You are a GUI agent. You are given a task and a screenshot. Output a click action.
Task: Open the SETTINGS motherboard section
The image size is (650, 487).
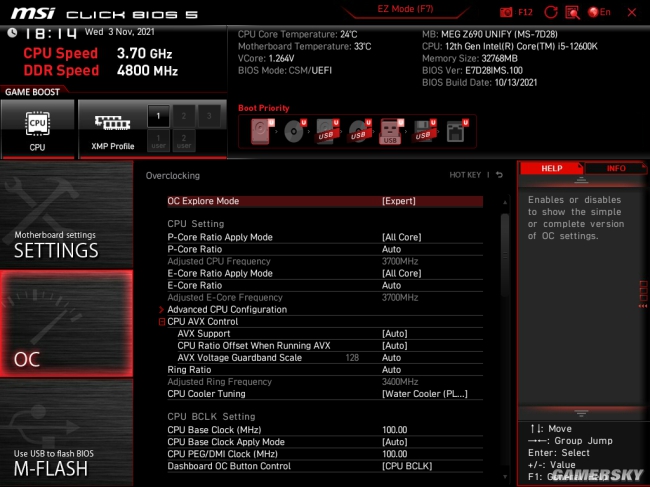point(66,215)
